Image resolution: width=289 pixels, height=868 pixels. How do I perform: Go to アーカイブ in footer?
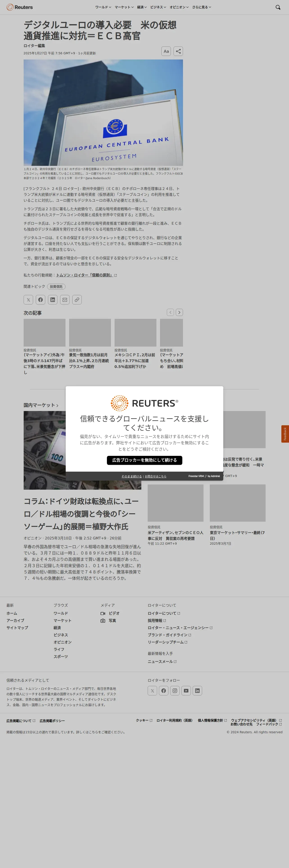(x=15, y=620)
